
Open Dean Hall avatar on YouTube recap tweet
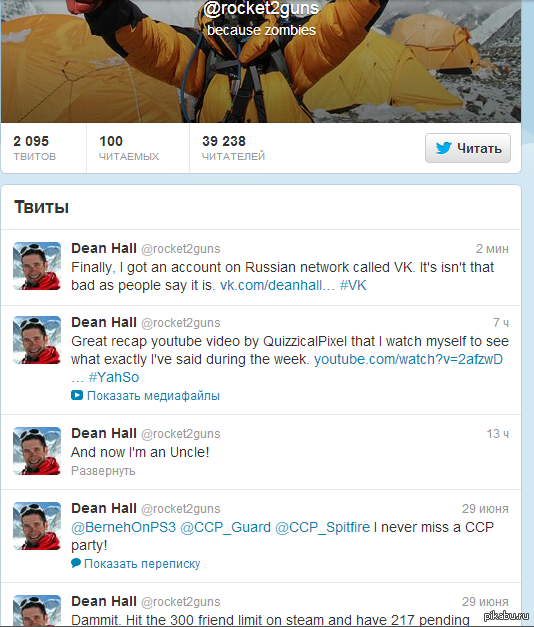point(37,340)
